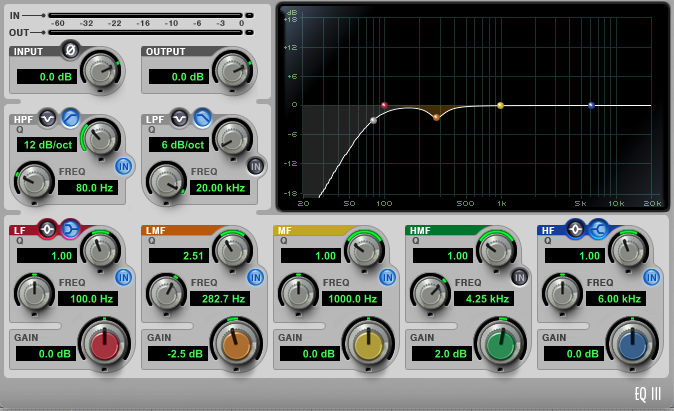Select the HPF notch filter type icon
The width and height of the screenshot is (674, 411).
(x=48, y=118)
